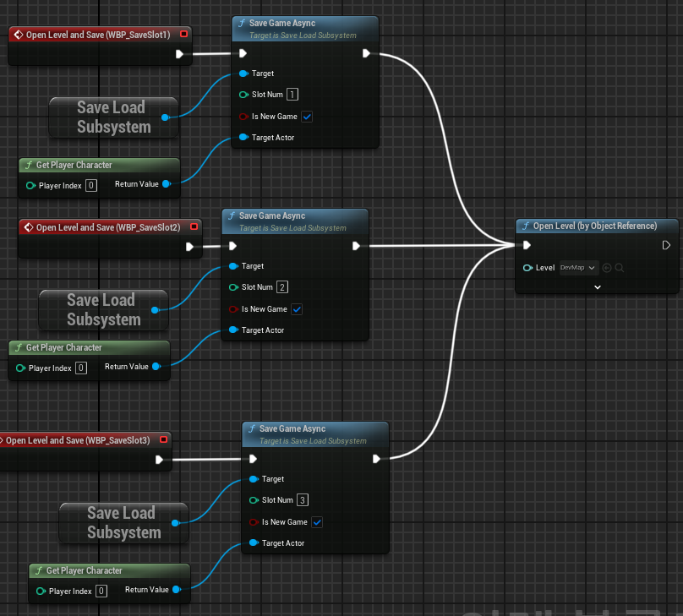Select Get Player Character title wired to slot 2 node
Viewport: 683px width, 616px height.
click(64, 347)
